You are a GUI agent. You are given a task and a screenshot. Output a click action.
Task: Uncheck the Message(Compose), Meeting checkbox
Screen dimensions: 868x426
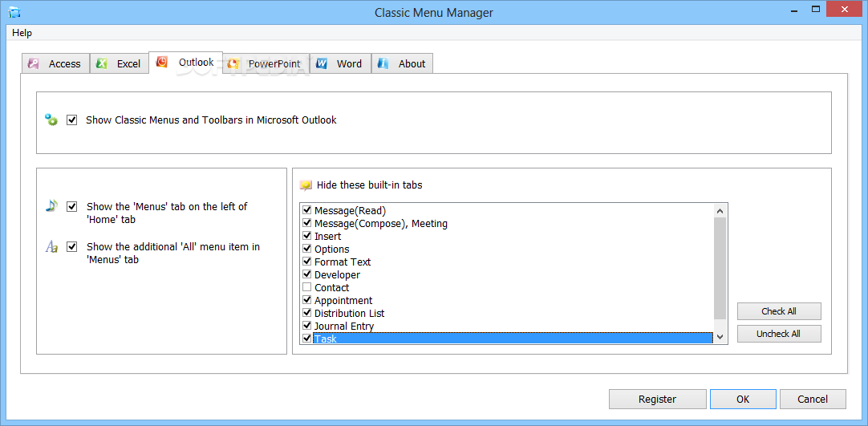tap(306, 223)
